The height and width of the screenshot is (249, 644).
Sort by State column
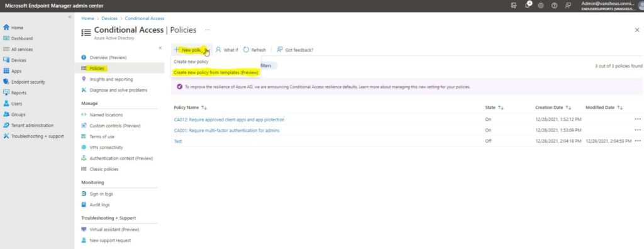[494, 108]
